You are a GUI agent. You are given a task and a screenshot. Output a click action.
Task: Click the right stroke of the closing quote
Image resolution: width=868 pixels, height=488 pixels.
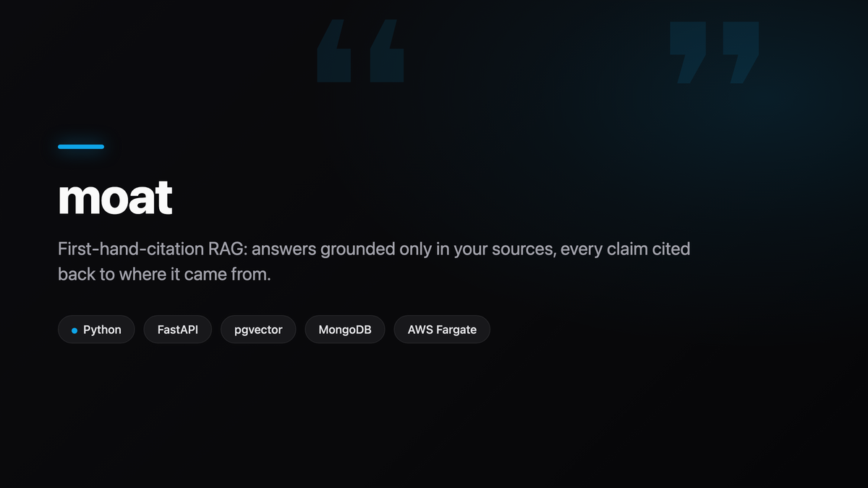point(741,52)
